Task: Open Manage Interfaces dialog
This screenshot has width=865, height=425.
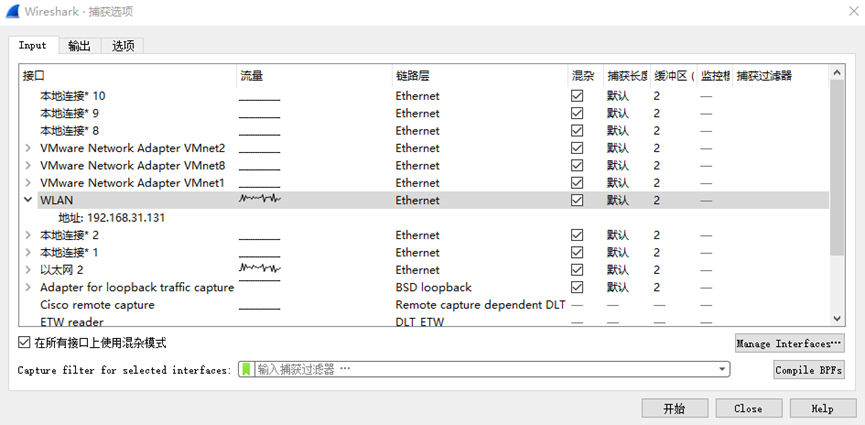Action: coord(790,343)
